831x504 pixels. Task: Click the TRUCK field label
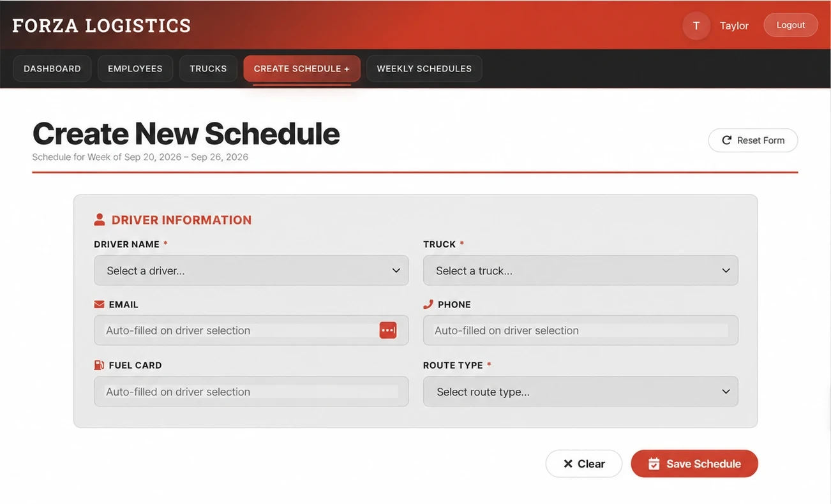pyautogui.click(x=440, y=244)
